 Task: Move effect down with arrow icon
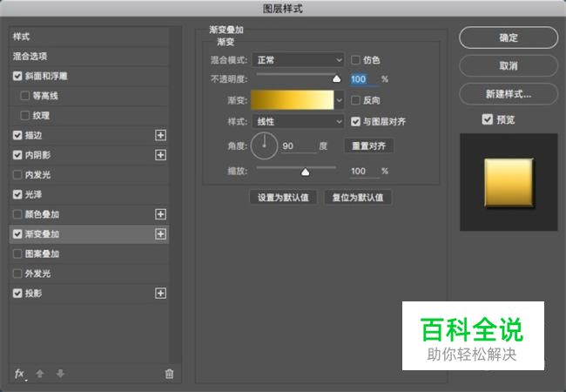(x=60, y=374)
